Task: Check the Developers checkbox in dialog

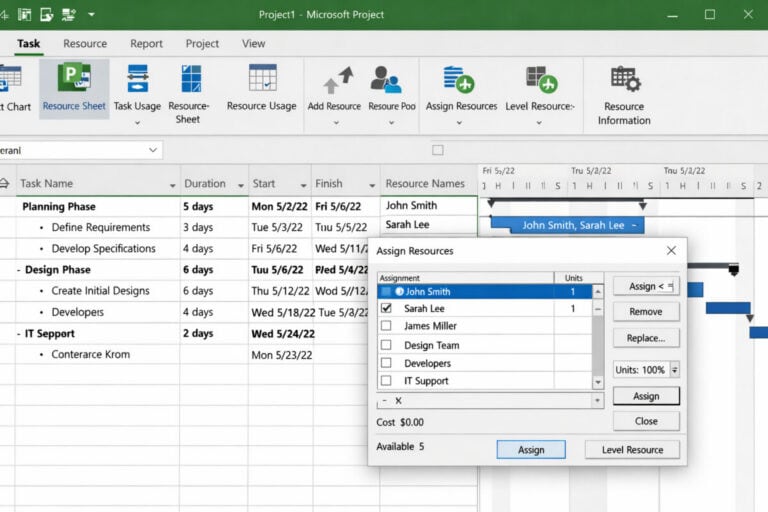Action: (x=386, y=363)
